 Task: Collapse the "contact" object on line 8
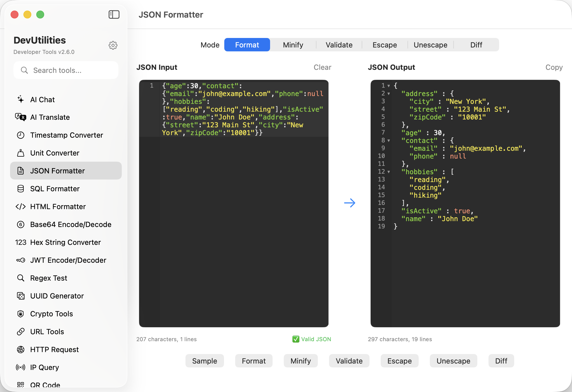tap(389, 141)
